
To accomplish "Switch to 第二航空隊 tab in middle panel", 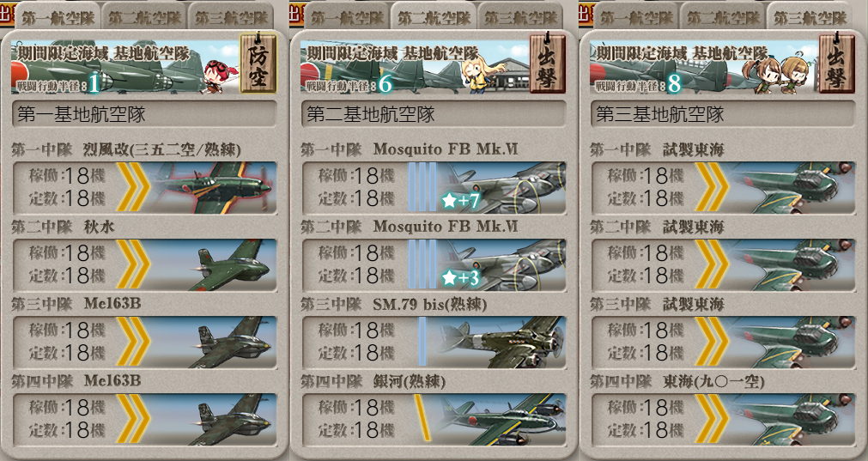I will pos(434,16).
